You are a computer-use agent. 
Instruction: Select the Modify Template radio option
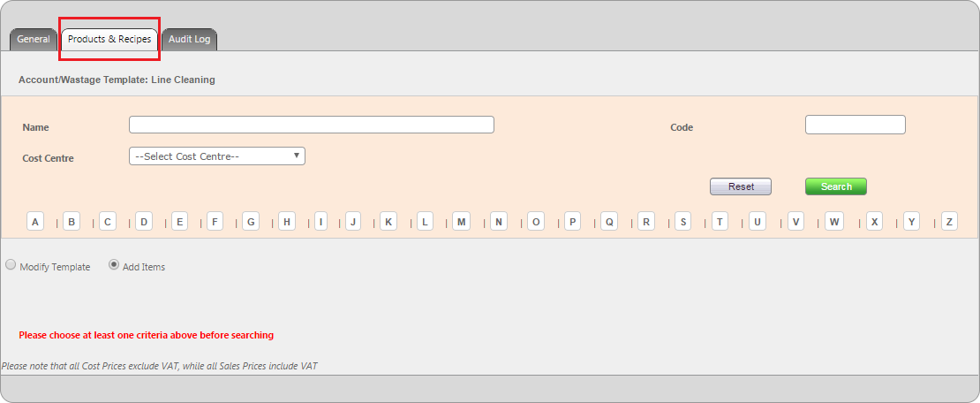click(11, 264)
